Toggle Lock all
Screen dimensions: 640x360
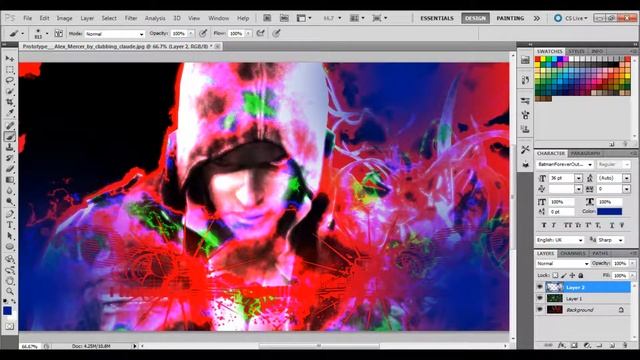581,276
